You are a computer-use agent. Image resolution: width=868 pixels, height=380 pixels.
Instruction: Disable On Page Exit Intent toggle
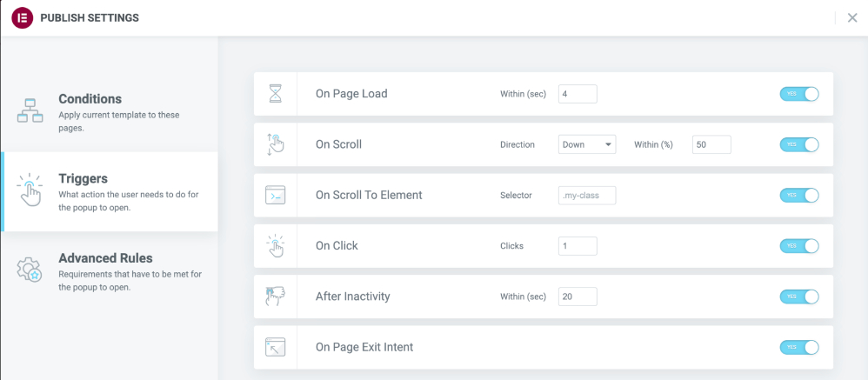pos(798,347)
